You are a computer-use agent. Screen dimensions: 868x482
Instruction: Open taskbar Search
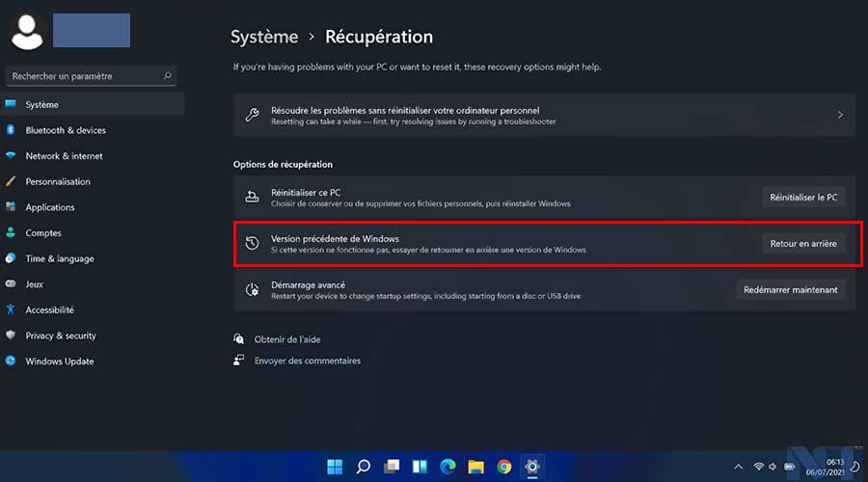click(364, 467)
